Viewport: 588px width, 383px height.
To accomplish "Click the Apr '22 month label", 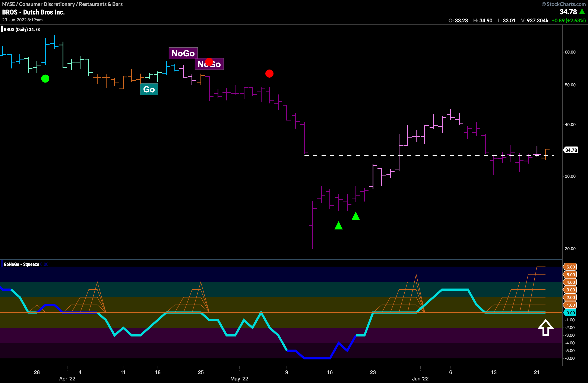I will 67,379.
